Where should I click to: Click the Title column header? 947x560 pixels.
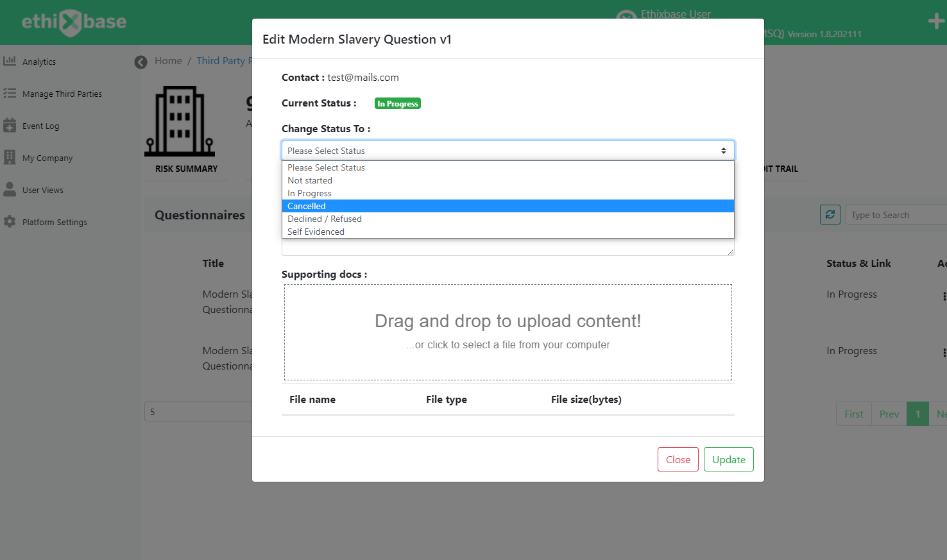(x=213, y=263)
